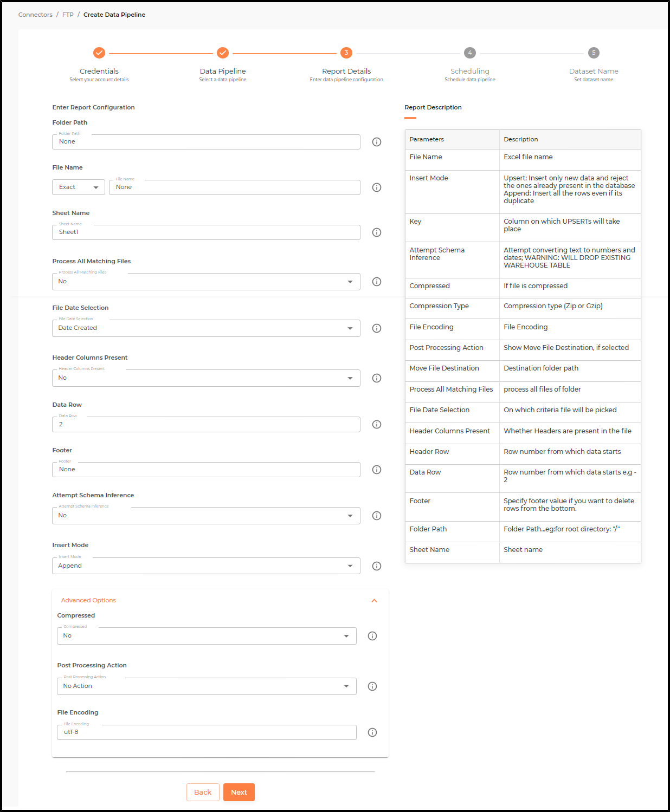The image size is (670, 812).
Task: Click info icon for Post Processing Action
Action: click(372, 686)
